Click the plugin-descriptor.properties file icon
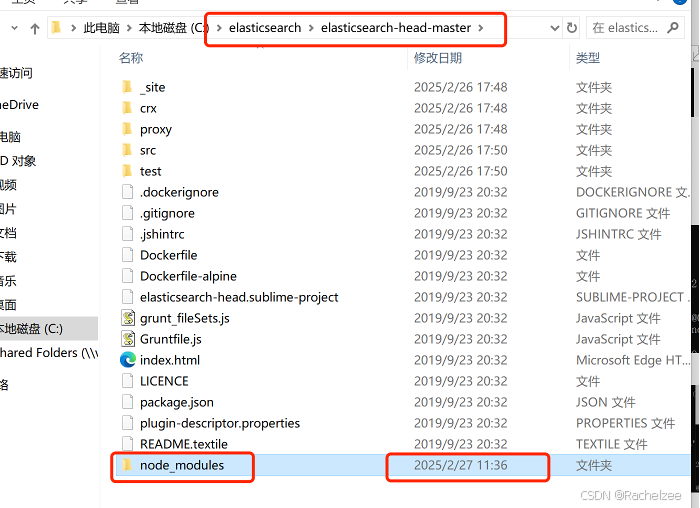 click(x=128, y=422)
